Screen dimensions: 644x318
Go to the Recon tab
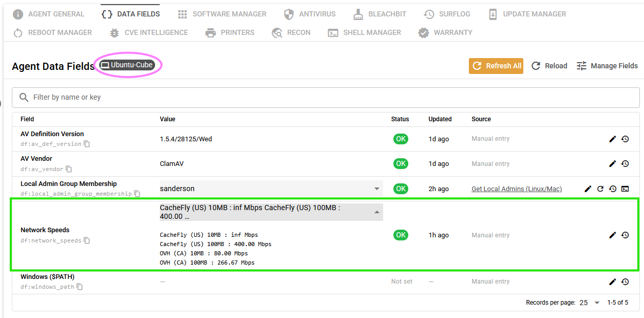[x=291, y=32]
